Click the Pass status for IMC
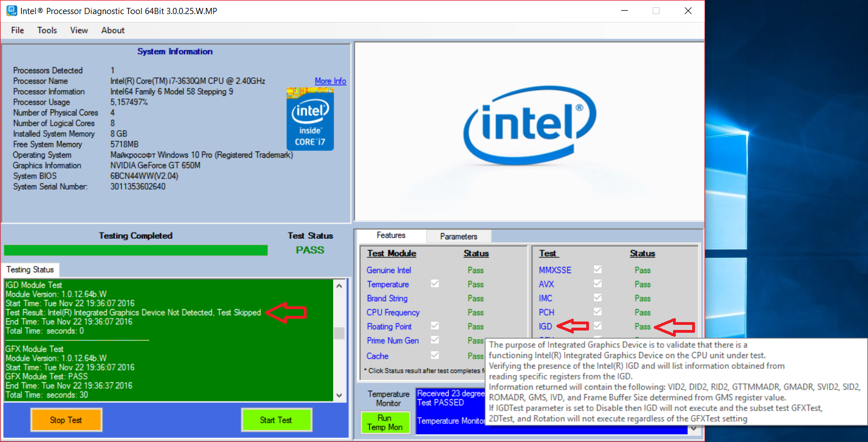This screenshot has height=442, width=868. (x=643, y=298)
